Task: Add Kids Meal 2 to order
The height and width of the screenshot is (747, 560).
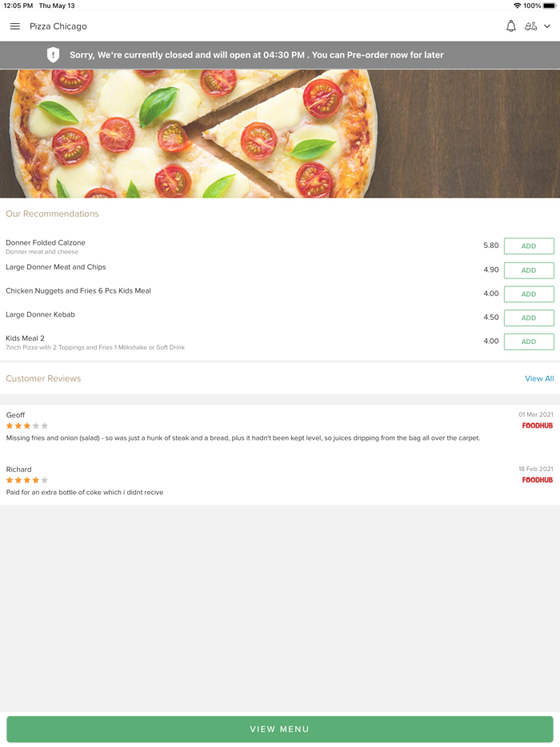Action: [528, 342]
